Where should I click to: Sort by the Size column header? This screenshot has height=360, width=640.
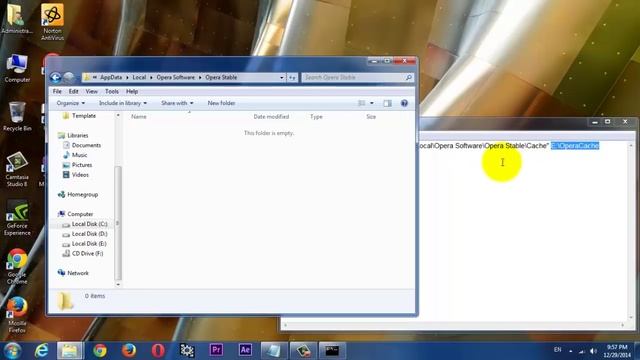tap(371, 117)
